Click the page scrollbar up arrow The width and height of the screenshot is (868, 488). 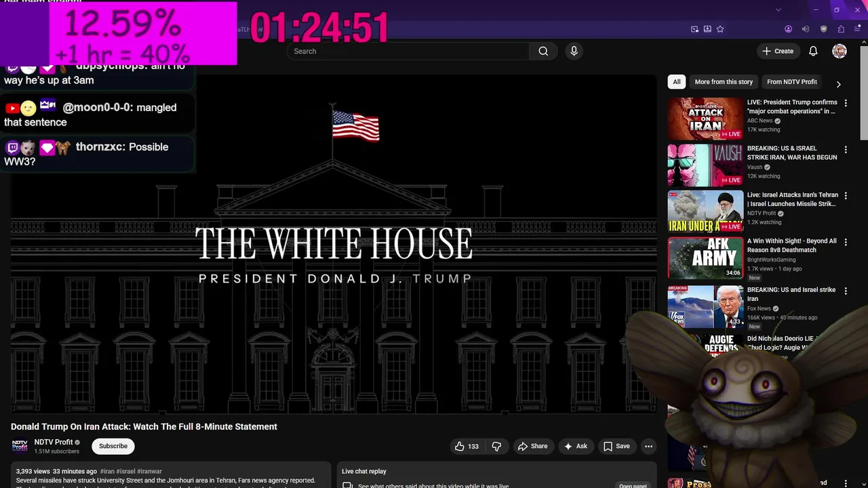[864, 43]
